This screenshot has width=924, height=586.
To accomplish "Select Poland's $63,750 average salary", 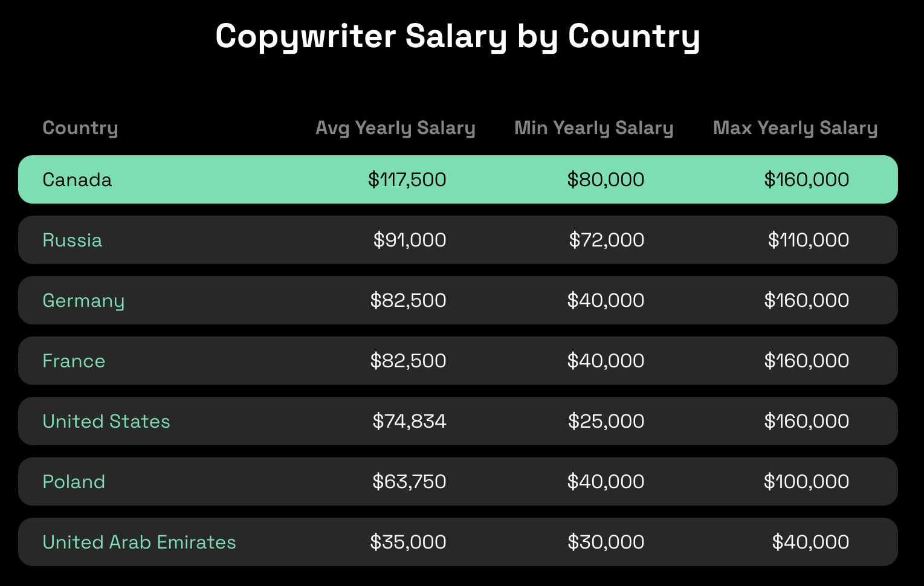I will click(x=409, y=482).
